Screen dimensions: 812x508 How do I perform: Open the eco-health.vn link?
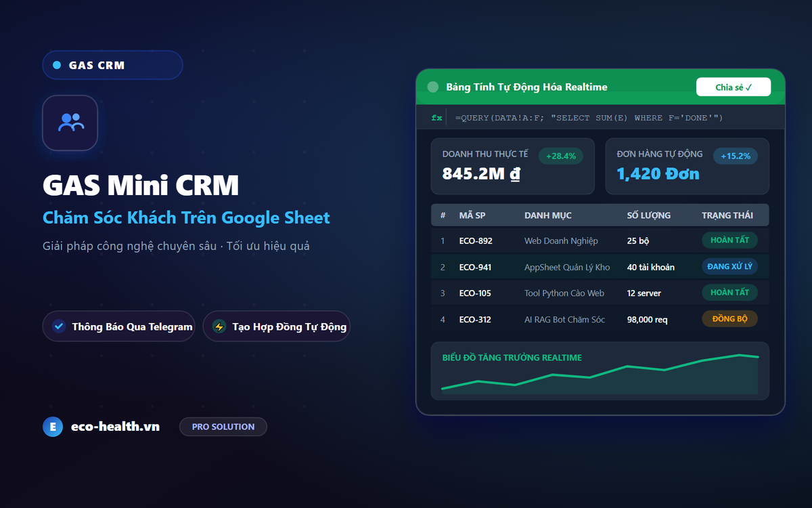(x=116, y=427)
